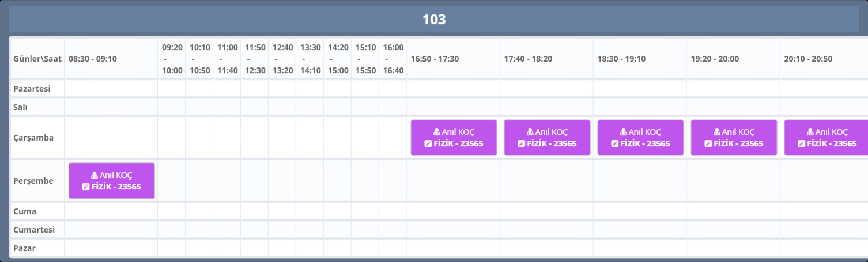
Task: Click edit icon in Perşembe 08:30 lesson
Action: (x=85, y=187)
